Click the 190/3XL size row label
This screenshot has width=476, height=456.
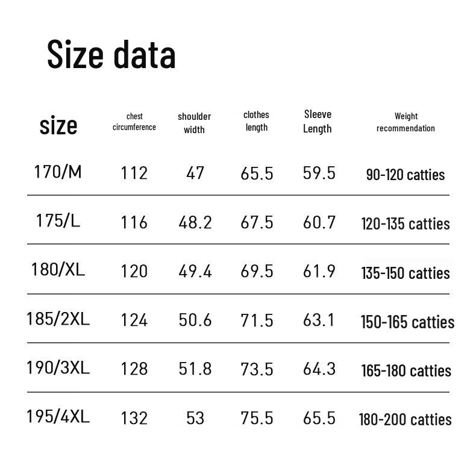pyautogui.click(x=58, y=367)
